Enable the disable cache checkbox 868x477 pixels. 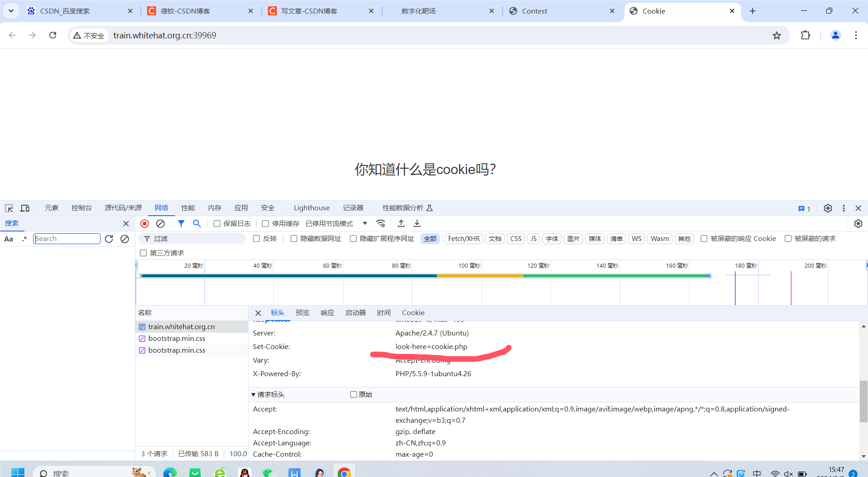(266, 224)
